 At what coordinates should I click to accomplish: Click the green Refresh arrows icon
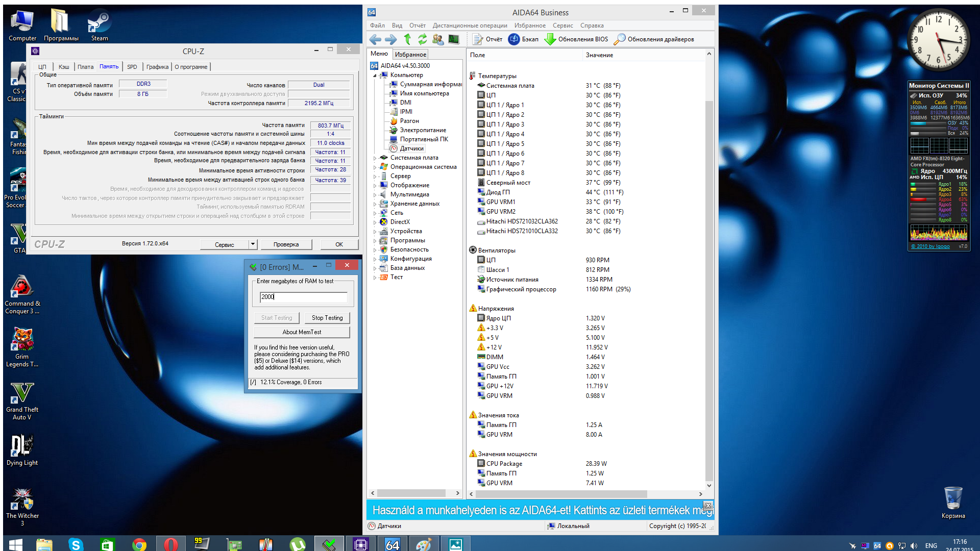tap(422, 39)
